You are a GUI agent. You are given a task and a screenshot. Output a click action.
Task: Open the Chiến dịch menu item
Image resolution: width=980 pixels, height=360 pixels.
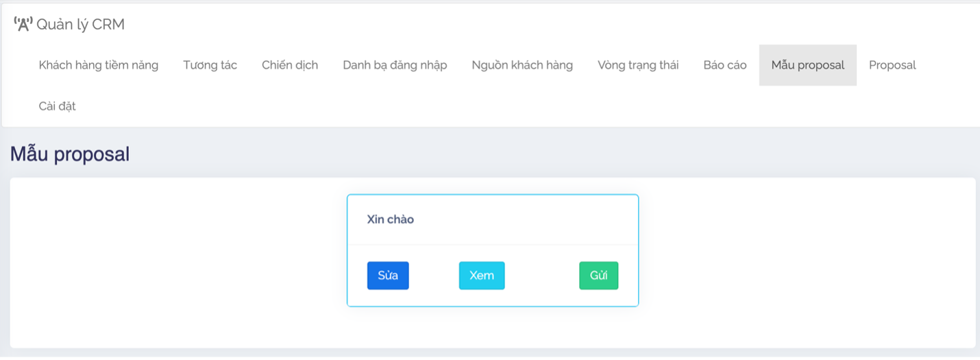[x=290, y=65]
